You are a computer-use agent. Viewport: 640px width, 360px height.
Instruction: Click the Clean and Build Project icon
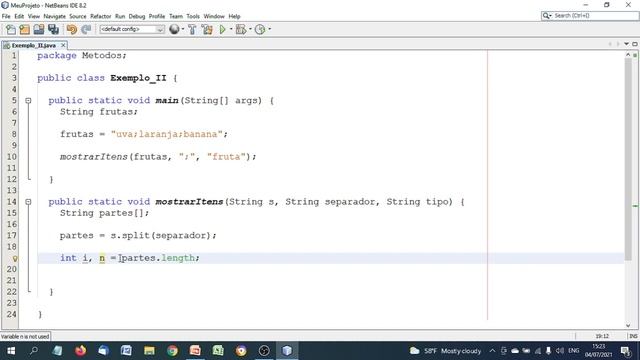click(207, 29)
